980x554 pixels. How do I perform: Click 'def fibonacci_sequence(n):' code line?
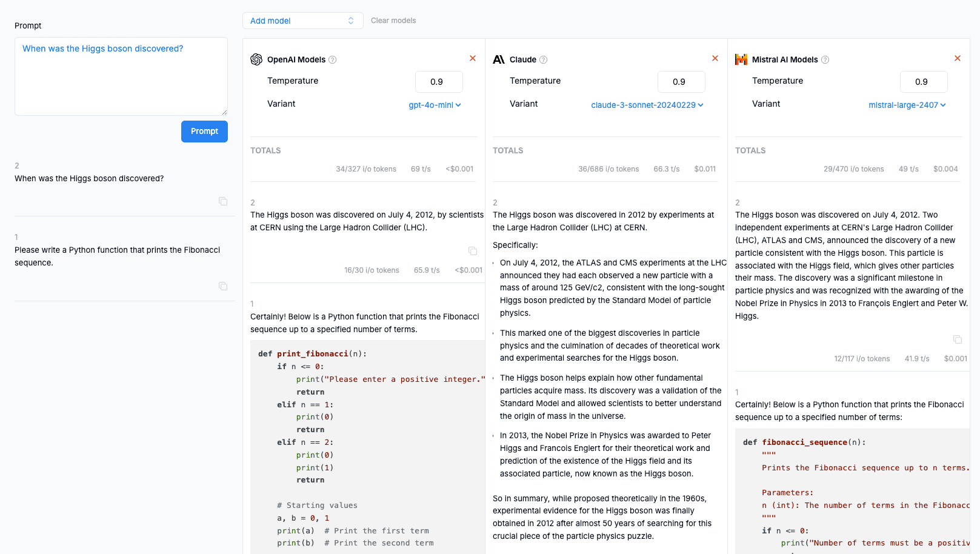pyautogui.click(x=804, y=442)
